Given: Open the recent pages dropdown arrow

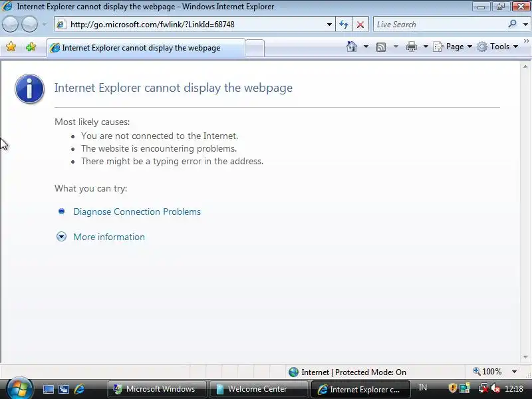Looking at the screenshot, I should click(45, 25).
